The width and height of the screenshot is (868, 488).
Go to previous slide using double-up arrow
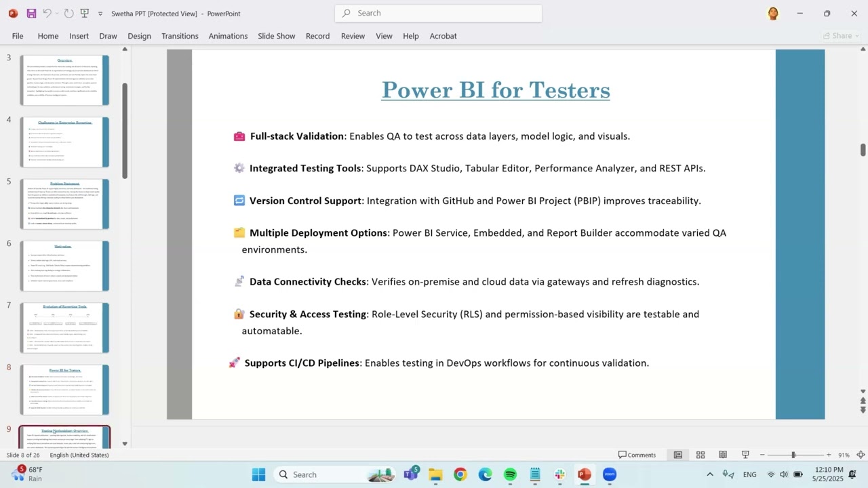coord(863,401)
